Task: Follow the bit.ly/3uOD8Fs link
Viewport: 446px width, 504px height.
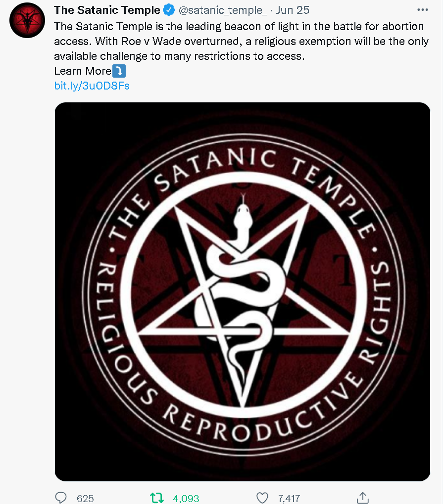Action: [x=92, y=86]
